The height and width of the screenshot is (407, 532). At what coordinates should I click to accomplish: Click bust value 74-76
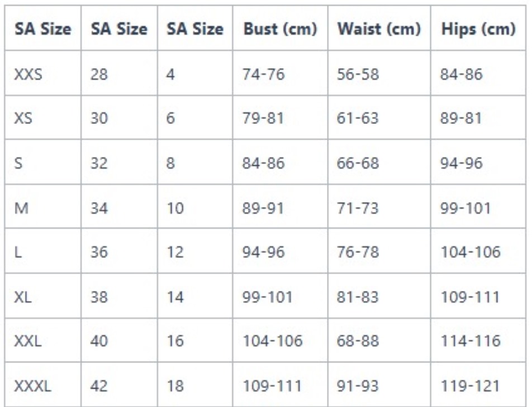[263, 74]
